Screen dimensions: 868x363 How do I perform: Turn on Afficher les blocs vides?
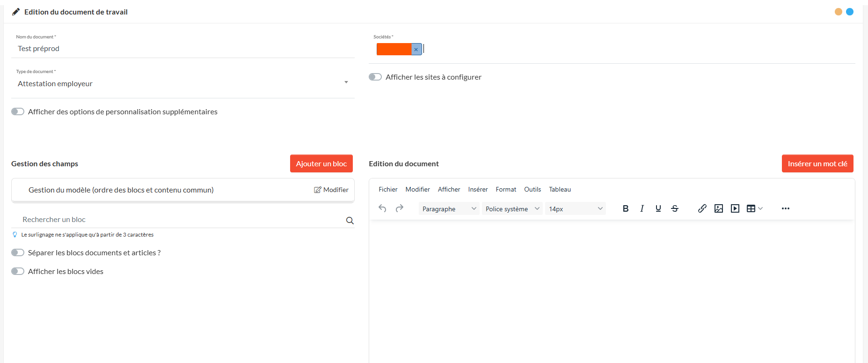(x=18, y=271)
